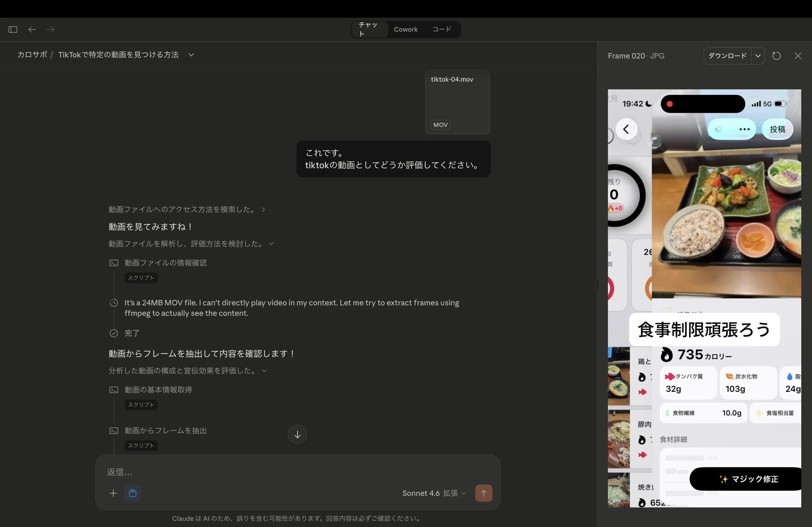Viewport: 812px width, 527px height.
Task: Click the ダウンロード button
Action: coord(728,56)
